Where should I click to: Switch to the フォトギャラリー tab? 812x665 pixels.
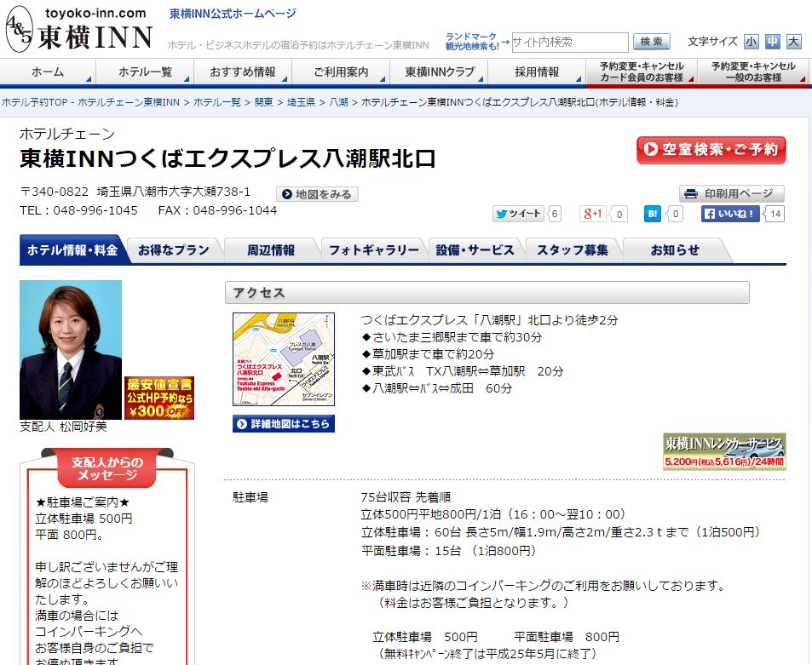point(373,250)
